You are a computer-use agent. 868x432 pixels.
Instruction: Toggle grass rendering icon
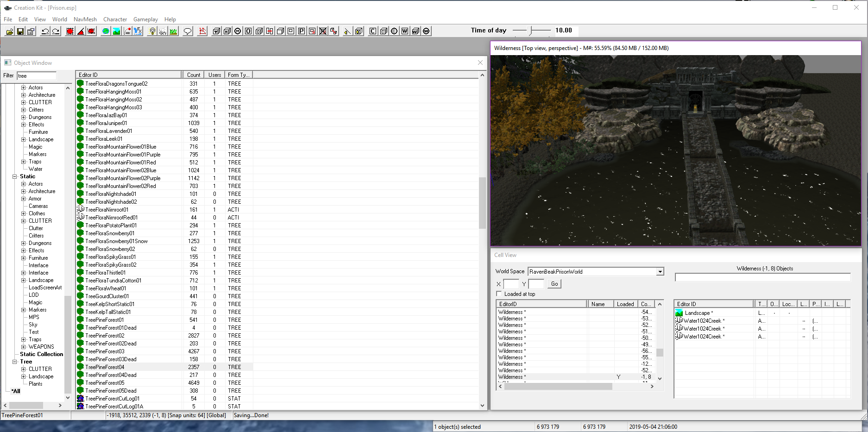[173, 31]
